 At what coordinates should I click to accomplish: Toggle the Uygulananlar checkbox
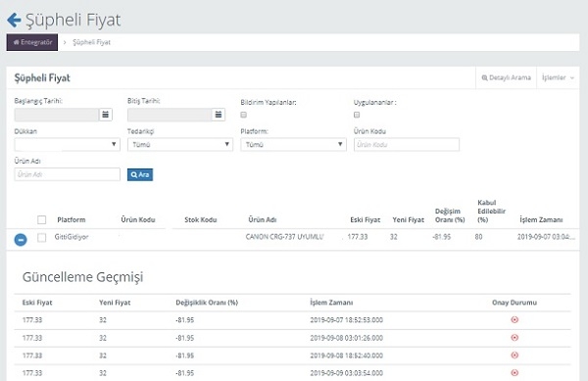(357, 115)
